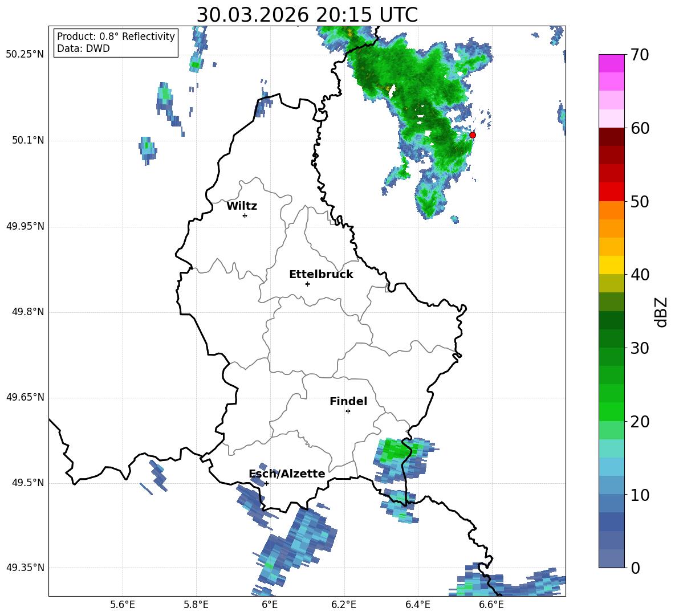The height and width of the screenshot is (616, 675).
Task: Click the 6.4°E longitude label
Action: [417, 605]
